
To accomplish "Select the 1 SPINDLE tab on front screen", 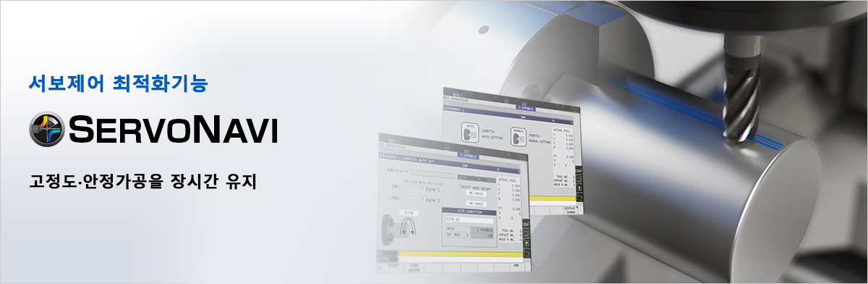I will pos(468,155).
